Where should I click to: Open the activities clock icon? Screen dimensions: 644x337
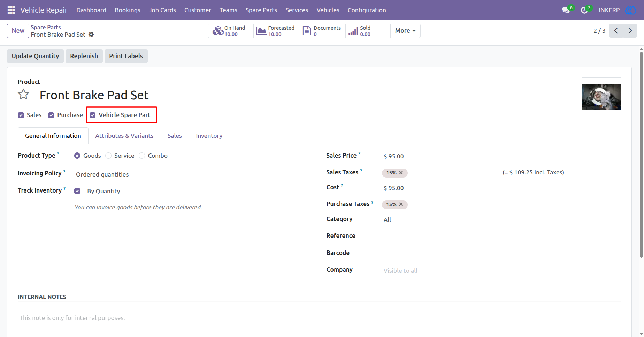(x=584, y=10)
